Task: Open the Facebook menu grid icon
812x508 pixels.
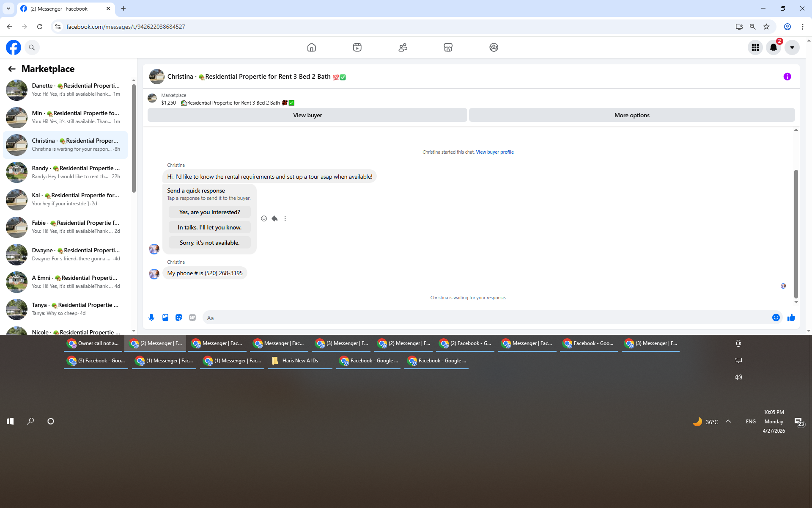Action: (755, 47)
